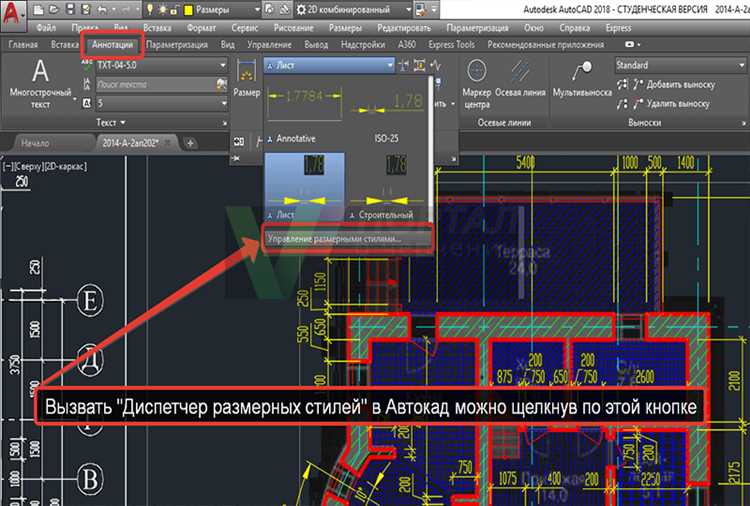Open the Standard multileader style dropdown

pos(681,65)
